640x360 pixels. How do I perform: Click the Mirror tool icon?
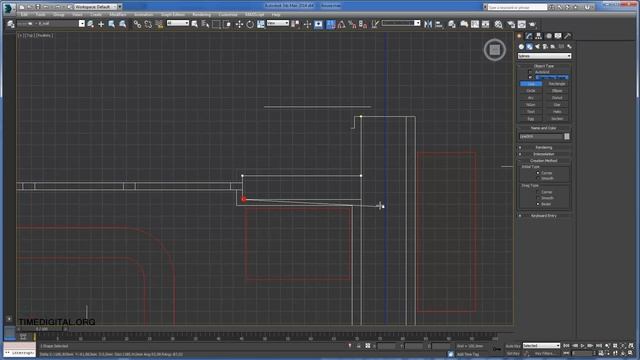pos(428,24)
